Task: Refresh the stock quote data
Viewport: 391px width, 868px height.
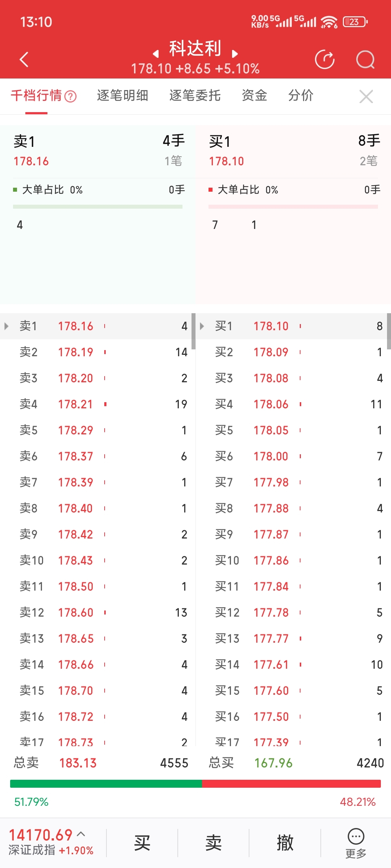Action: [x=324, y=60]
